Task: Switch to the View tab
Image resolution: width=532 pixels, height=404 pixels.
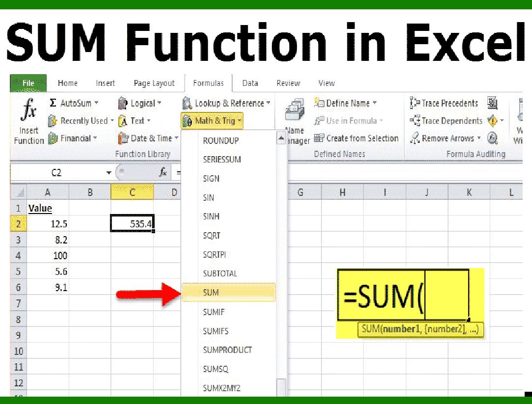Action: point(326,83)
